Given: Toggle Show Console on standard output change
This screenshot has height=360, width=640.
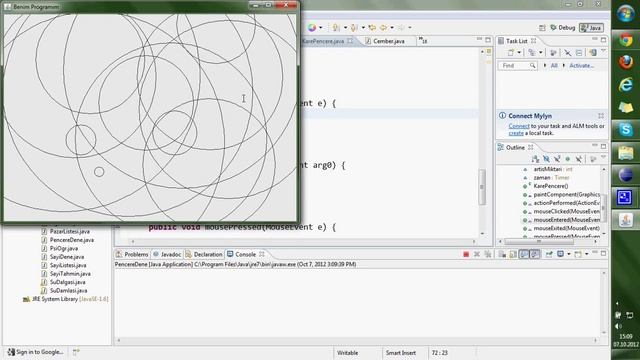Looking at the screenshot, I should 524,254.
